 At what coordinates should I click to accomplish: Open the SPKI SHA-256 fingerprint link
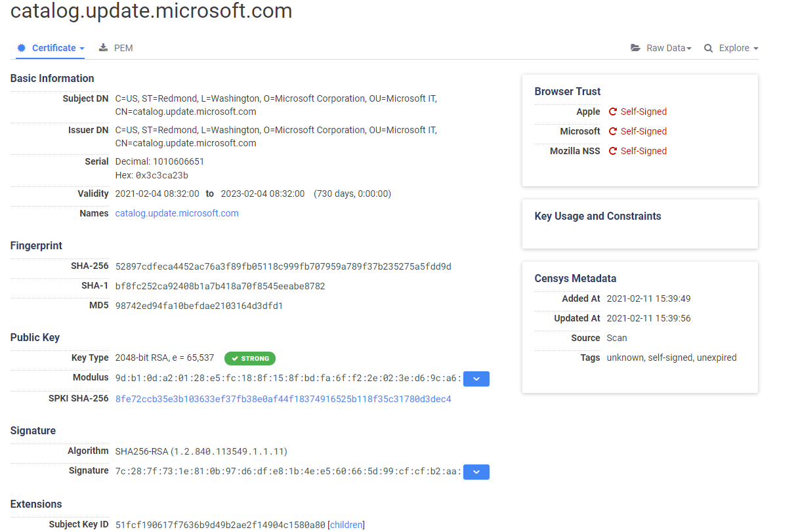pyautogui.click(x=283, y=399)
